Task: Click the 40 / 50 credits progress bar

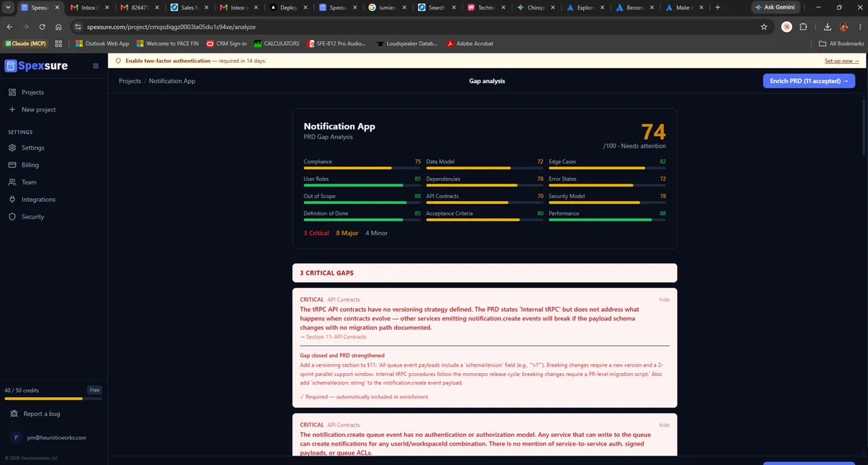Action: coord(53,398)
